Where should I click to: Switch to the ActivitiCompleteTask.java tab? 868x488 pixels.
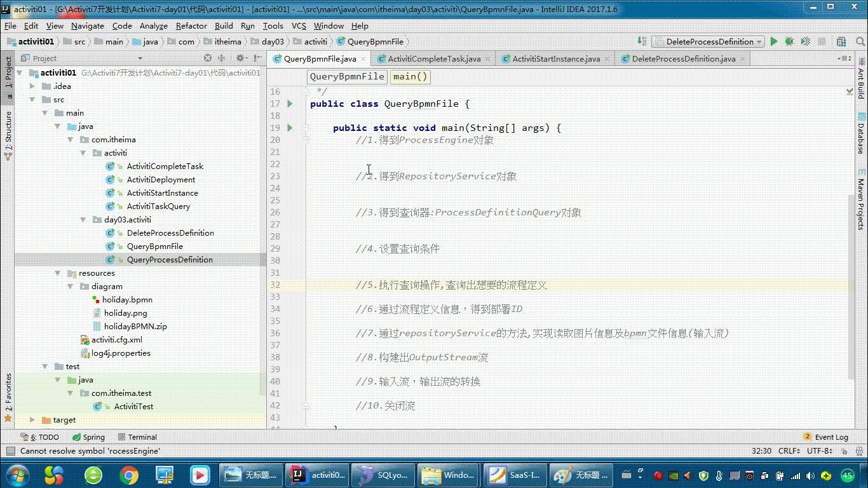(434, 58)
